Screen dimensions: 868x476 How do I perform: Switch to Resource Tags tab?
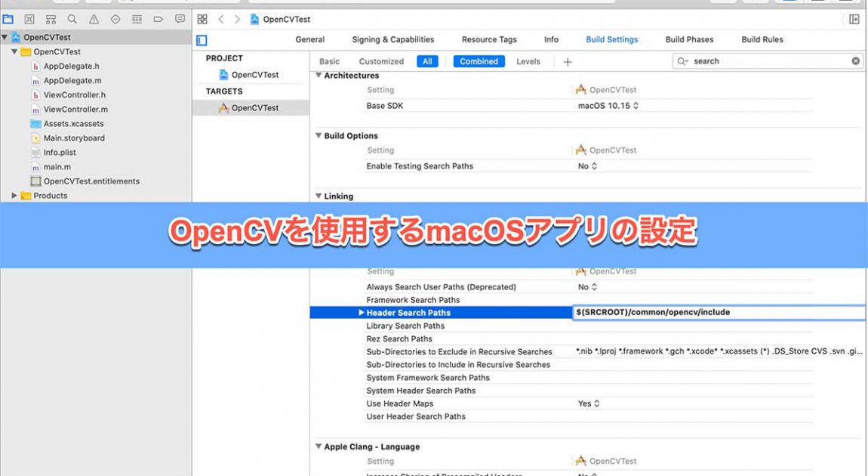(x=489, y=39)
